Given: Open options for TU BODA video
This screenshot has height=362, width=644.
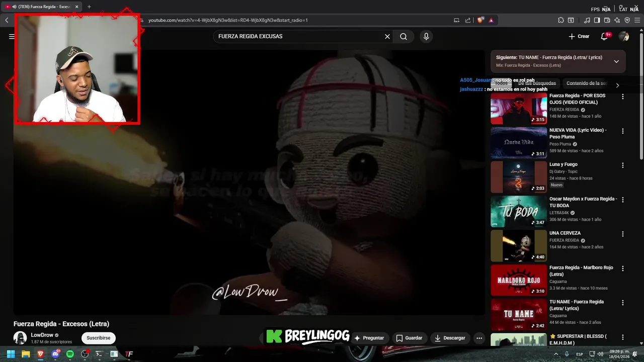Looking at the screenshot, I should pyautogui.click(x=623, y=200).
